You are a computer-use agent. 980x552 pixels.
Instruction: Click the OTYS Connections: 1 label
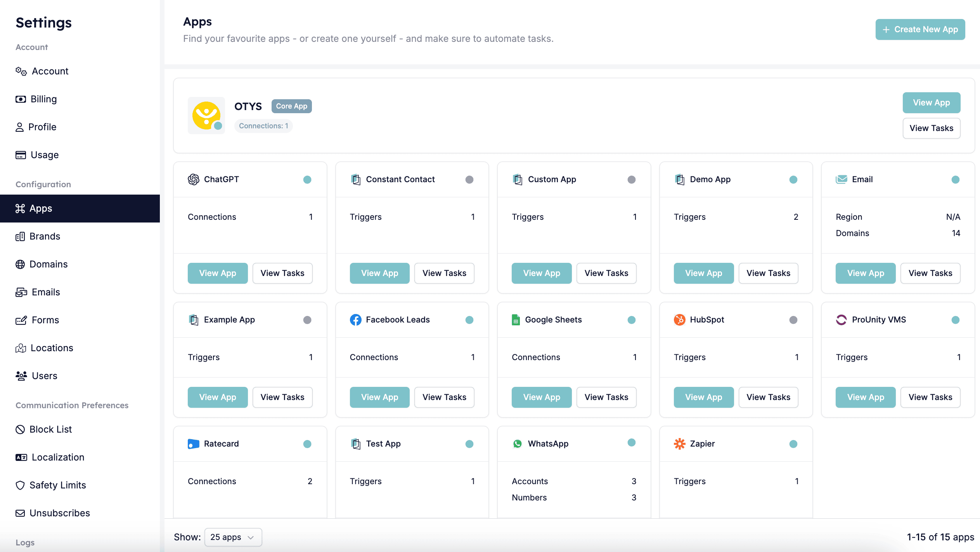coord(263,126)
